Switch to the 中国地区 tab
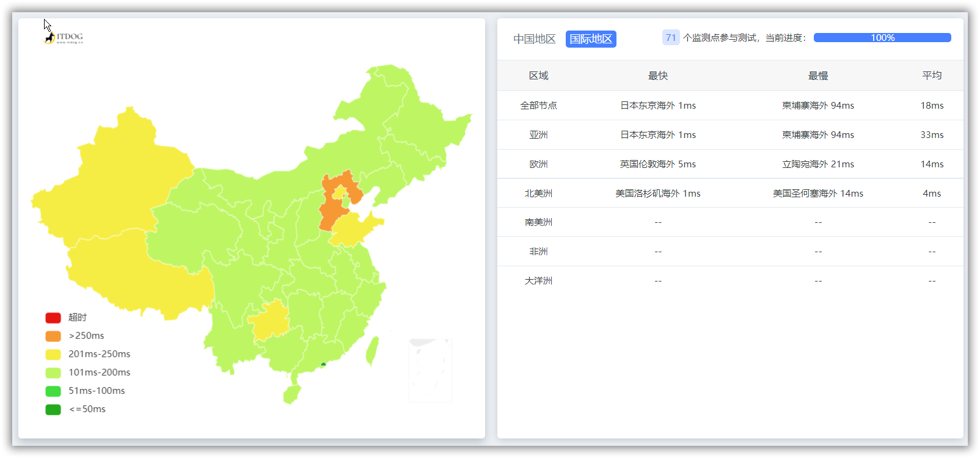Image resolution: width=980 pixels, height=458 pixels. (534, 39)
